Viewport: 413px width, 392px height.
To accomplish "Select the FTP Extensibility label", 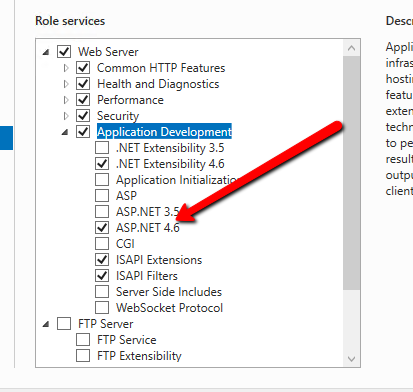I will [139, 356].
